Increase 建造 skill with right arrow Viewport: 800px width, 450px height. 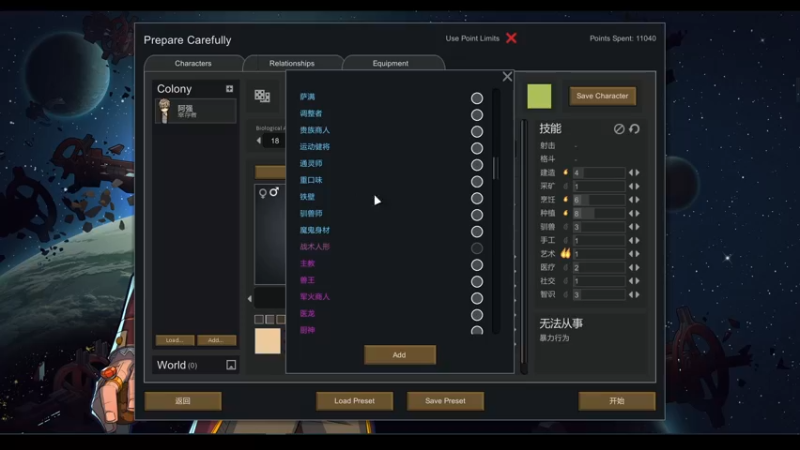[637, 172]
